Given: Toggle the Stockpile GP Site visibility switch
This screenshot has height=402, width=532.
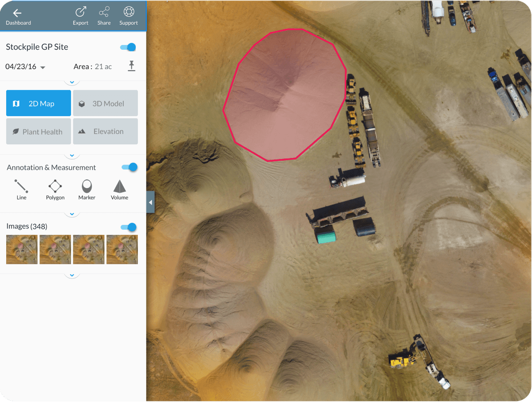Looking at the screenshot, I should coord(128,46).
